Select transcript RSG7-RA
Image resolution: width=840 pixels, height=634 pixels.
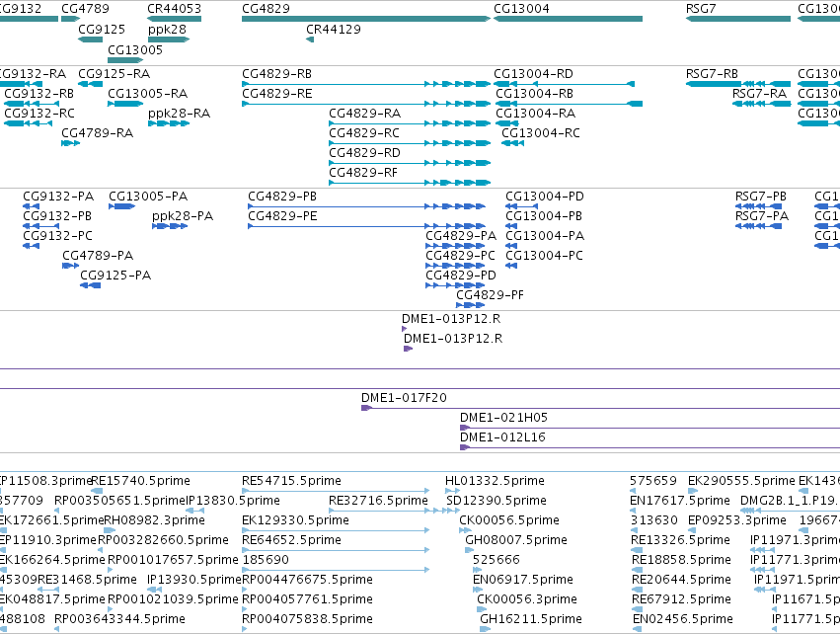pyautogui.click(x=761, y=104)
